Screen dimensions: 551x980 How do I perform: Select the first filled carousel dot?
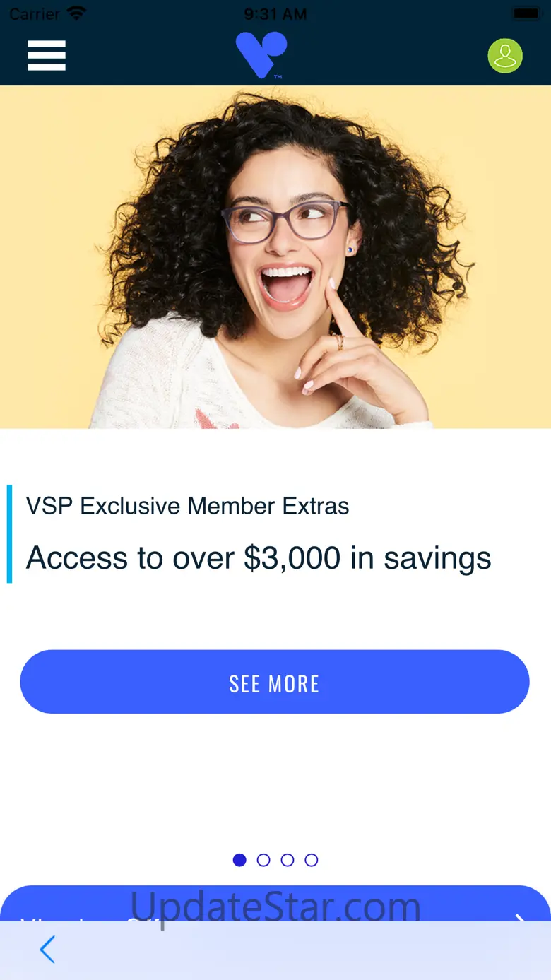tap(239, 860)
